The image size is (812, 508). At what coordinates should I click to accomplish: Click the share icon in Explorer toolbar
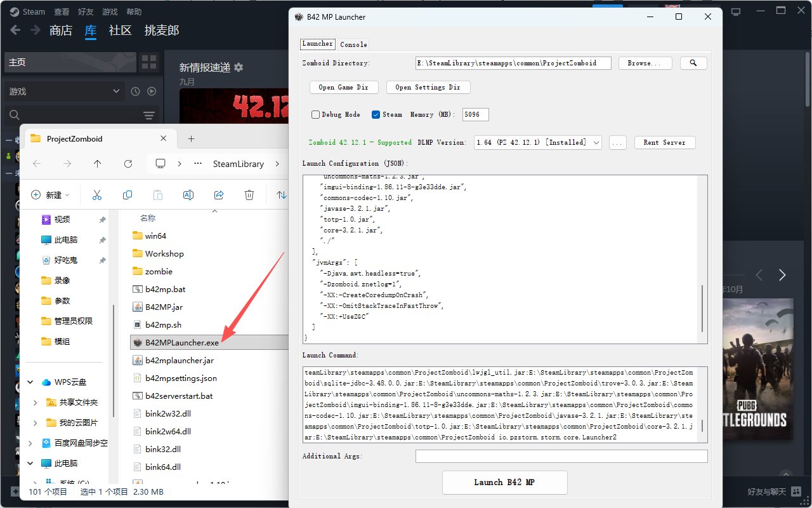point(219,195)
